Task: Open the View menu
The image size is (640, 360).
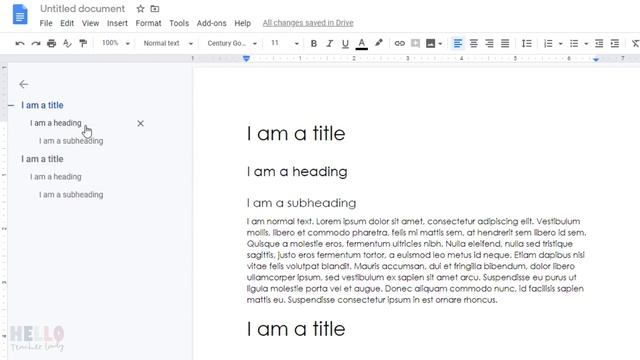Action: [x=90, y=23]
